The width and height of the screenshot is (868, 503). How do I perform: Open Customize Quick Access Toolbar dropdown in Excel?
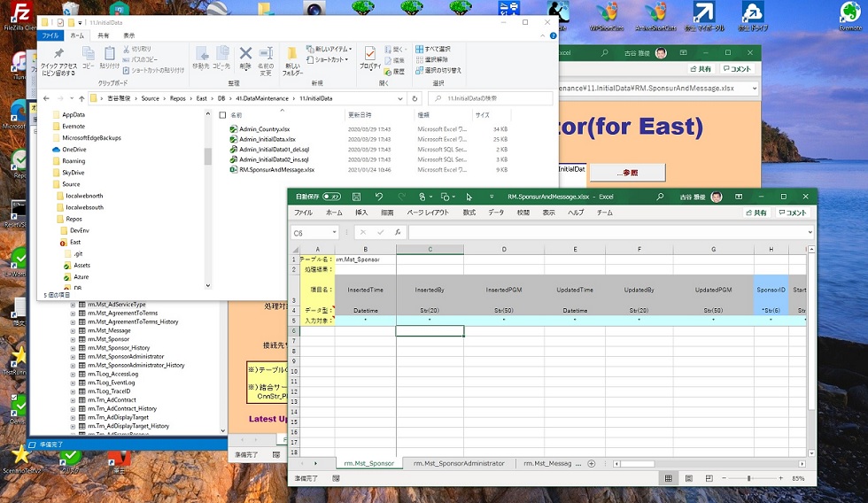click(491, 197)
